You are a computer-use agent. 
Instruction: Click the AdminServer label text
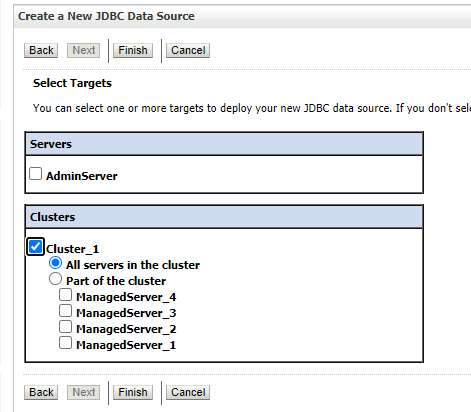82,176
